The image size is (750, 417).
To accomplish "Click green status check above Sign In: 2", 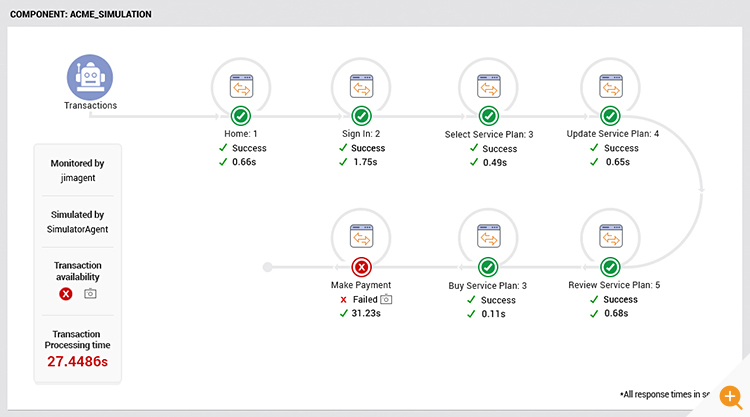I will 362,116.
